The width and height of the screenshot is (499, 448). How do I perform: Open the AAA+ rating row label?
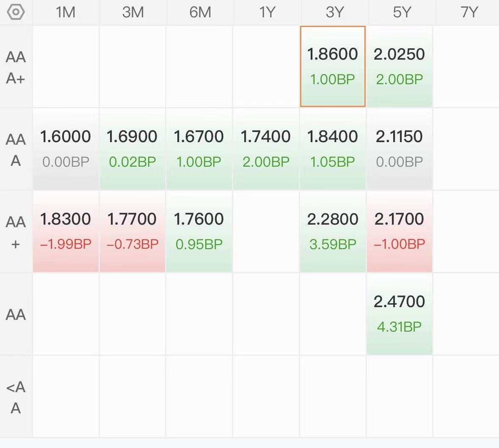point(16,67)
